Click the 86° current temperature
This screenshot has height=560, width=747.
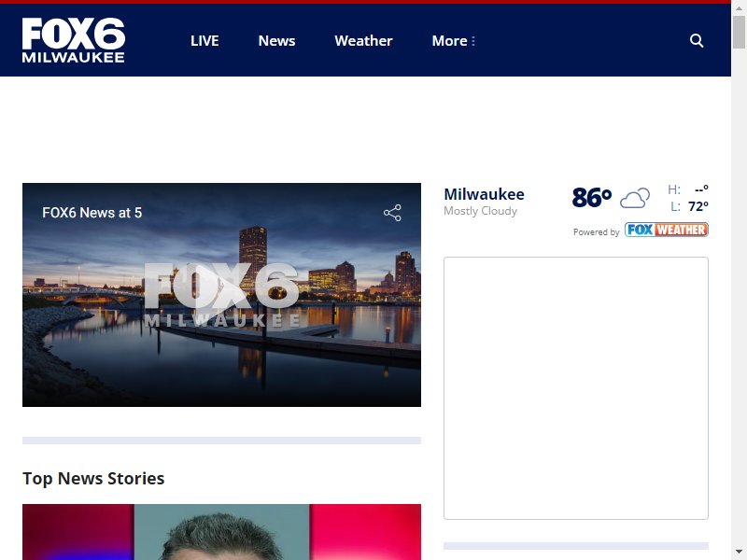592,198
